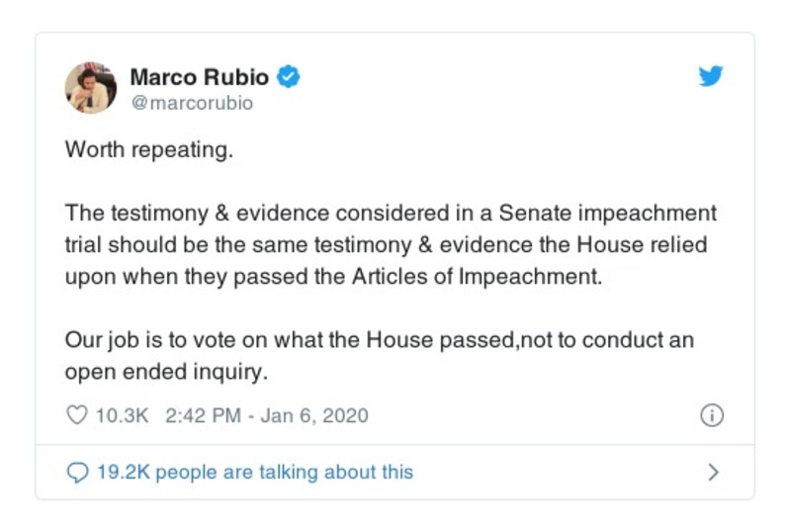Open Marco Rubio's profile avatar
Screen dimensions: 790x532
coord(91,87)
